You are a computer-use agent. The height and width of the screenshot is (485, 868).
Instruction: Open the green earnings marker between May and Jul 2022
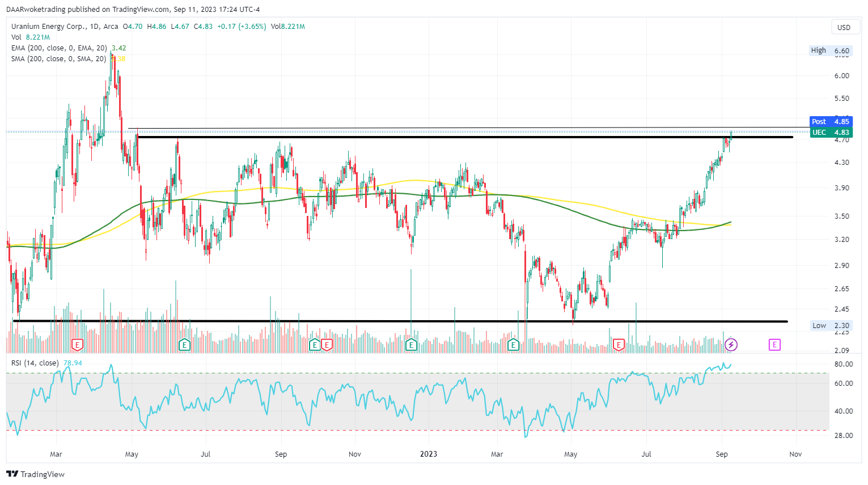click(184, 344)
